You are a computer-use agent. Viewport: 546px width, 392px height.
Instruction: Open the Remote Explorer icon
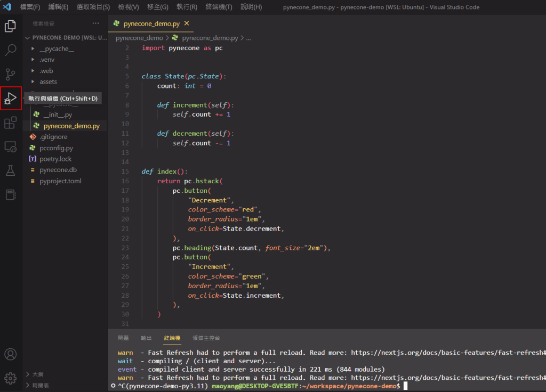[10, 147]
